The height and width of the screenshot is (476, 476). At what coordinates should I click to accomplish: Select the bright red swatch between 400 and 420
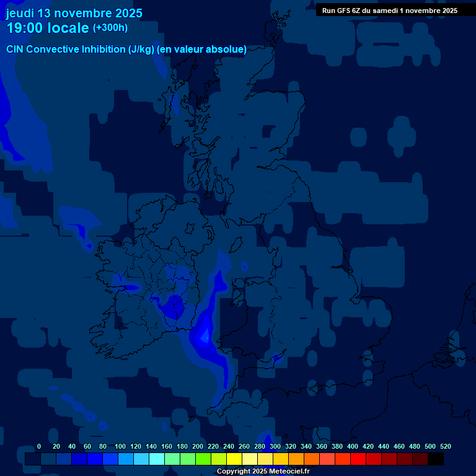click(358, 459)
